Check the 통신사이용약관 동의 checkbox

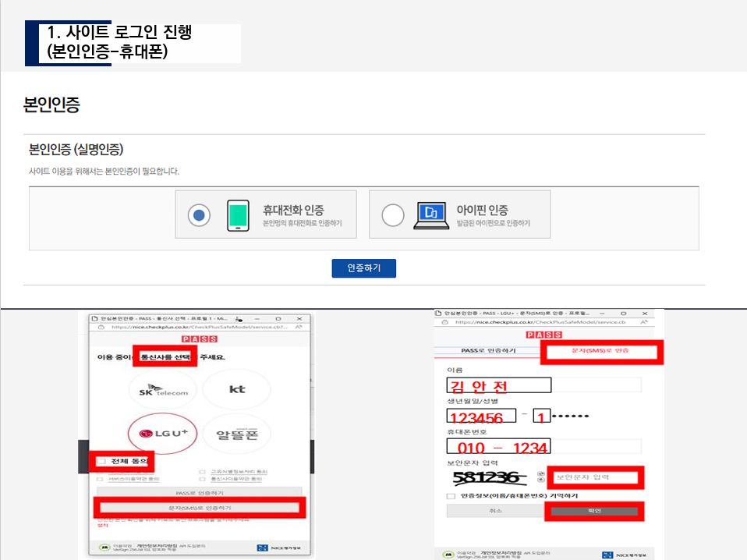(x=203, y=479)
